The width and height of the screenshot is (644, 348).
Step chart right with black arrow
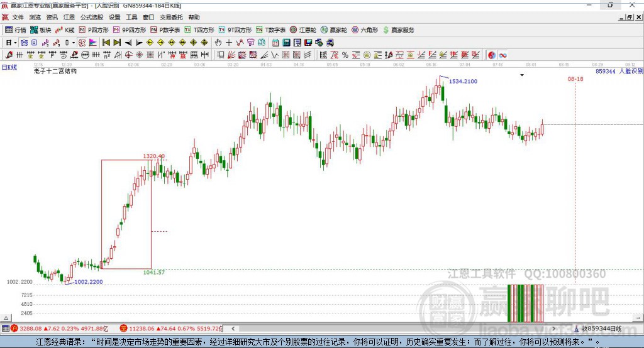tap(139, 43)
